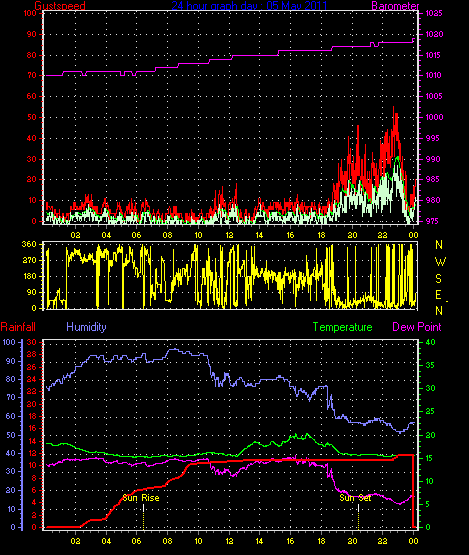Click the 180 wind direction scale value
Screen dimensions: 469x555
(x=29, y=276)
